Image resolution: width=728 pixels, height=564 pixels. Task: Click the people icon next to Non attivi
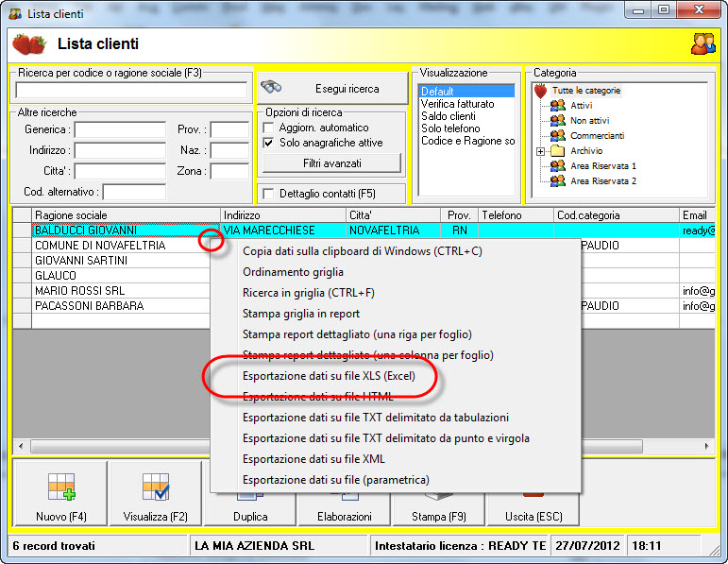[x=558, y=121]
